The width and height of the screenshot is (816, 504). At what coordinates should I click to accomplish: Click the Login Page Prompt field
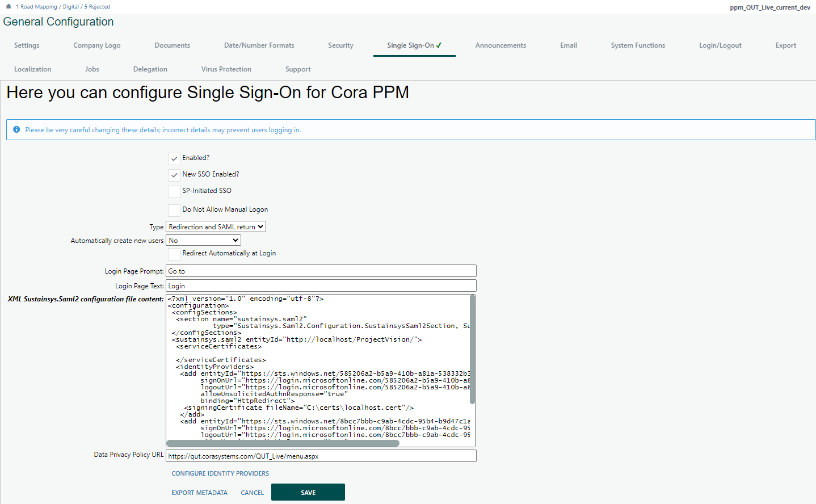[x=321, y=271]
